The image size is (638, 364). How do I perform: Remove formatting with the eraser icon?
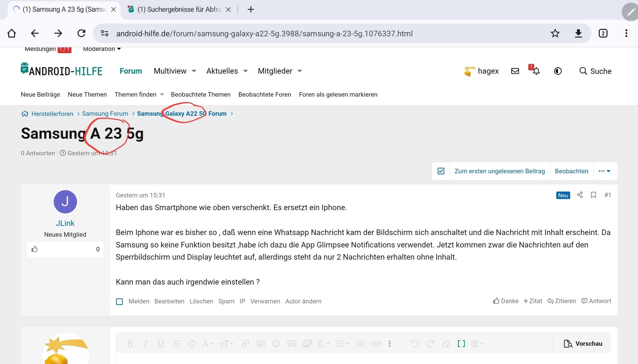[x=446, y=344]
